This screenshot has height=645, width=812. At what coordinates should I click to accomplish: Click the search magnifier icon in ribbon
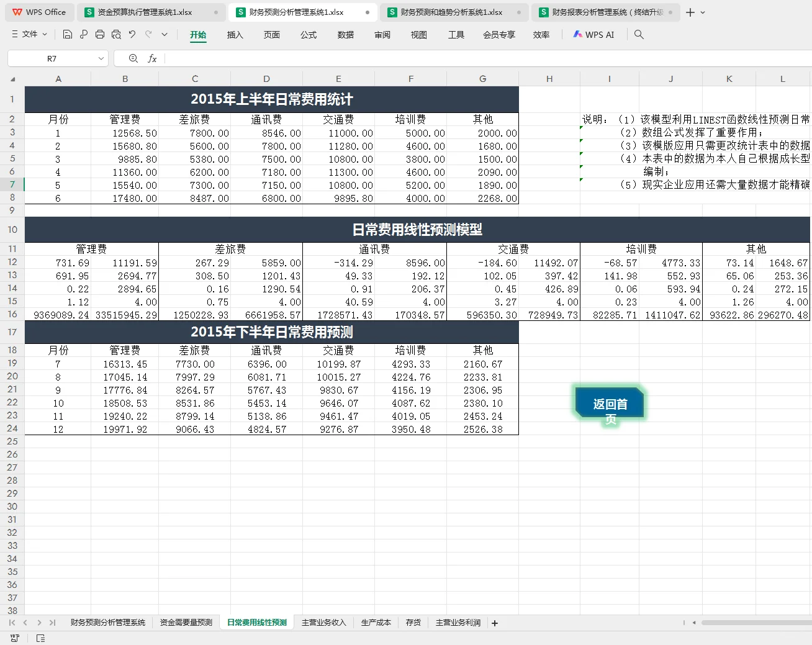(x=639, y=35)
